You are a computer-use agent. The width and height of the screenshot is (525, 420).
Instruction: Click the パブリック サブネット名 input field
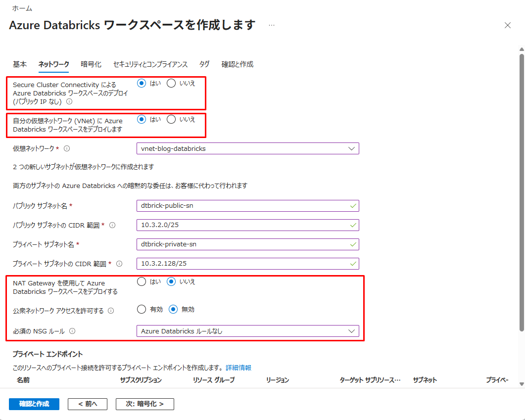(x=247, y=206)
